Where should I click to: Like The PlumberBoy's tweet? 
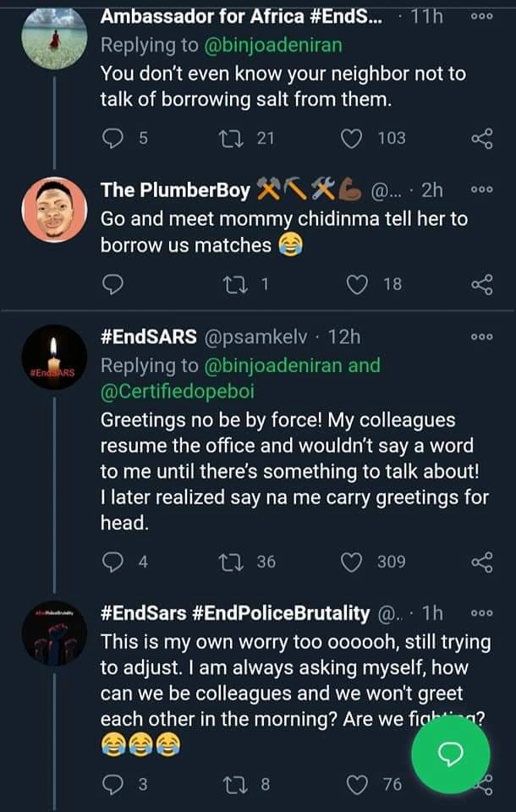click(358, 284)
